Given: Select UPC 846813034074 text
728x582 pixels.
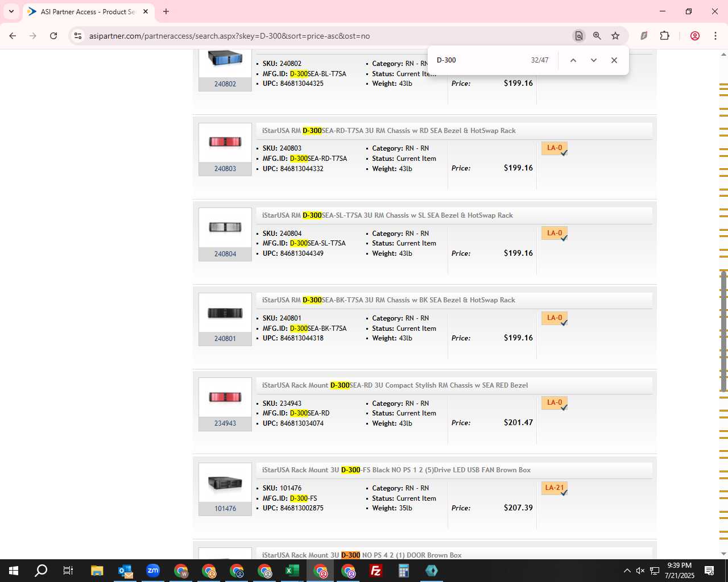Looking at the screenshot, I should coord(302,423).
